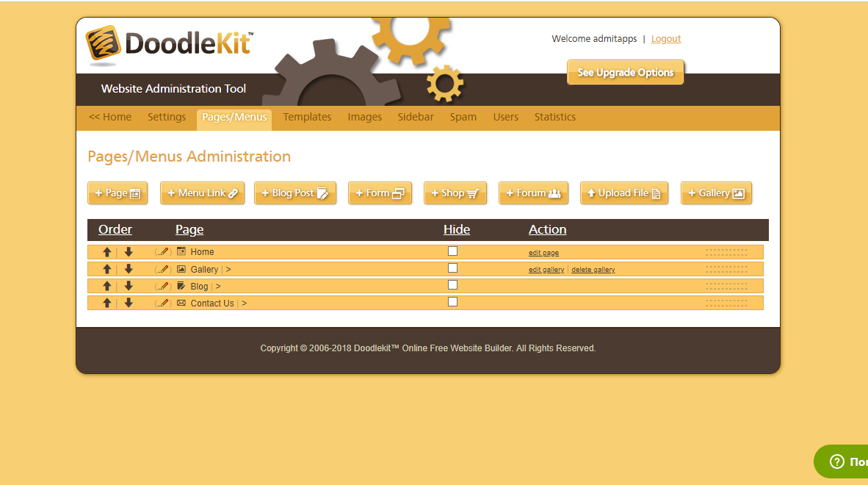Click the Gallery page name
The width and height of the screenshot is (868, 485).
[x=204, y=269]
